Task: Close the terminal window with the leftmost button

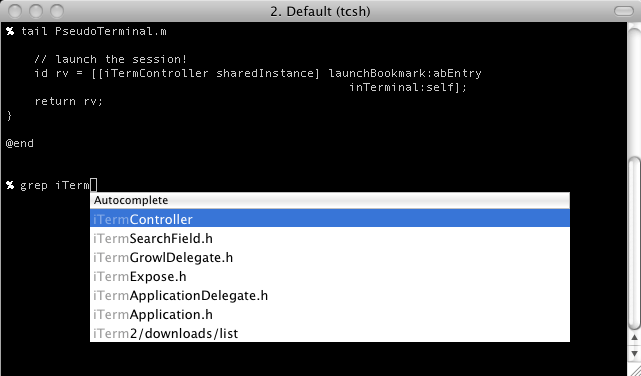Action: pos(15,11)
